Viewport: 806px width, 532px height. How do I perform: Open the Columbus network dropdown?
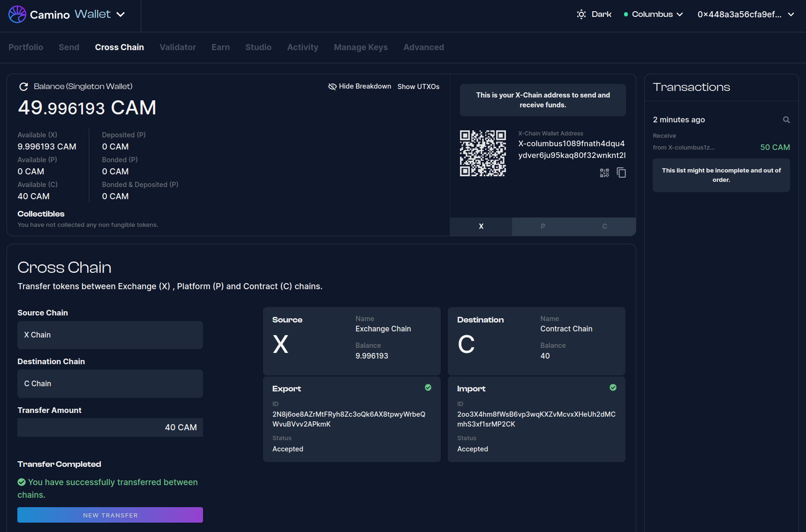click(653, 15)
